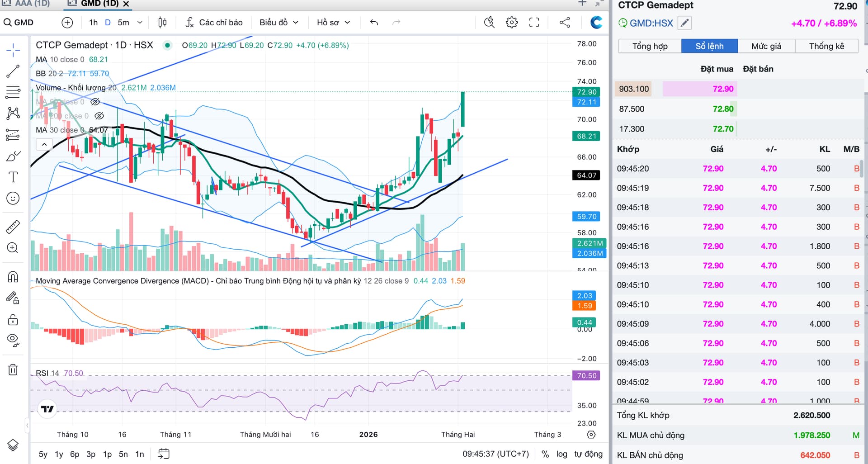Show the hidden MA 200 indicator
This screenshot has width=868, height=464.
[x=99, y=116]
